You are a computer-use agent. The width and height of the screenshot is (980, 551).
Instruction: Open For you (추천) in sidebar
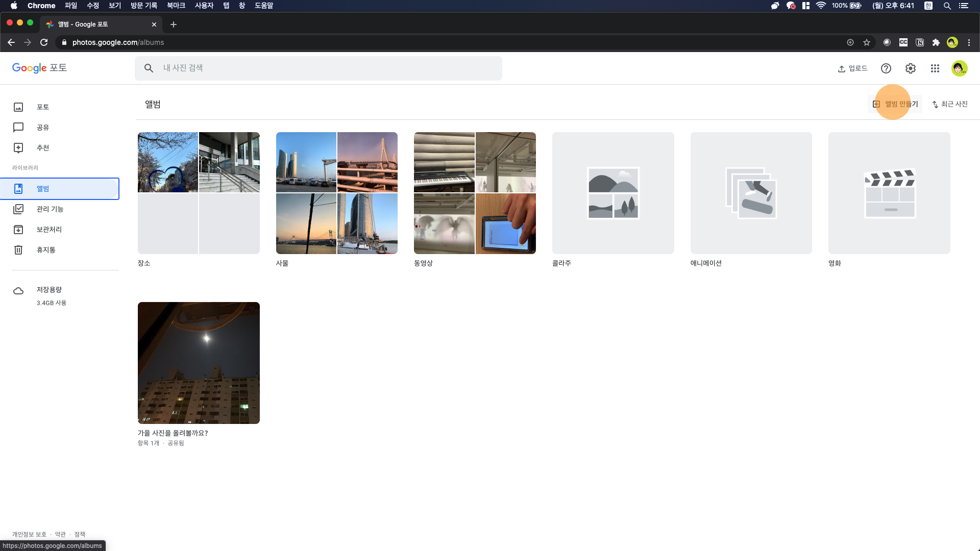(42, 148)
